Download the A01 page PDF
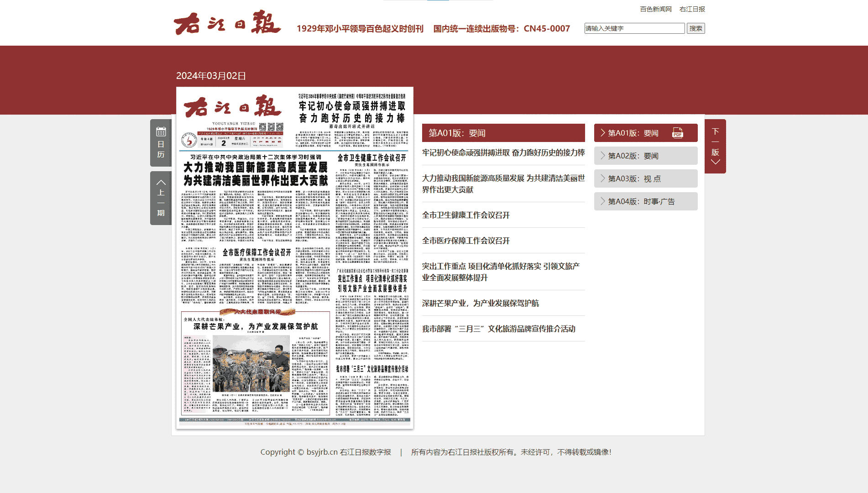The image size is (868, 493). (677, 133)
